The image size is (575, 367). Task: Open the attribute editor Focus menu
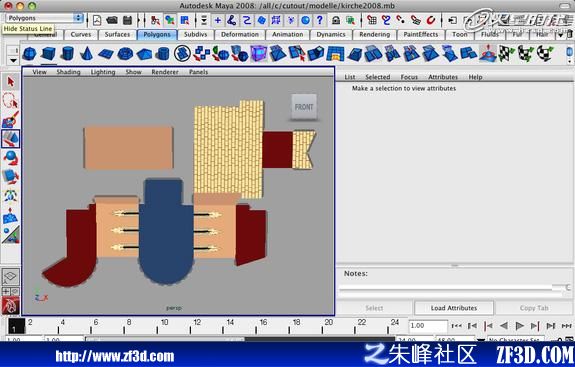pyautogui.click(x=409, y=77)
